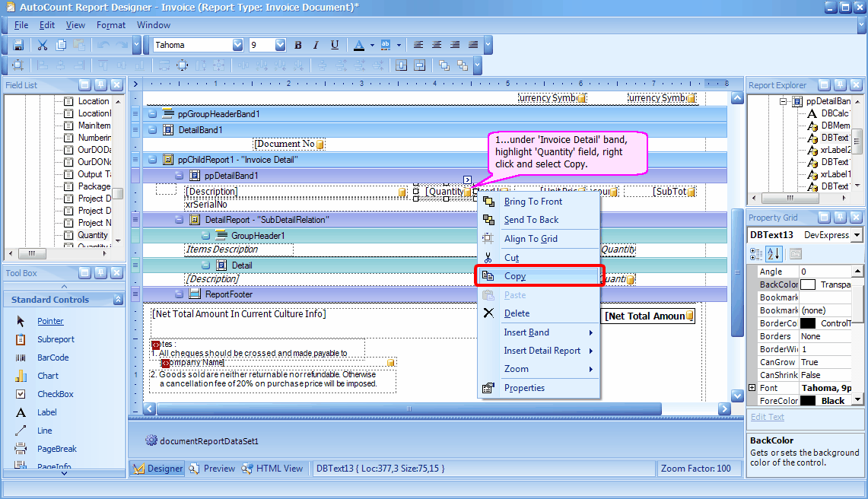868x499 pixels.
Task: Align text right toolbar icon
Action: [x=455, y=45]
